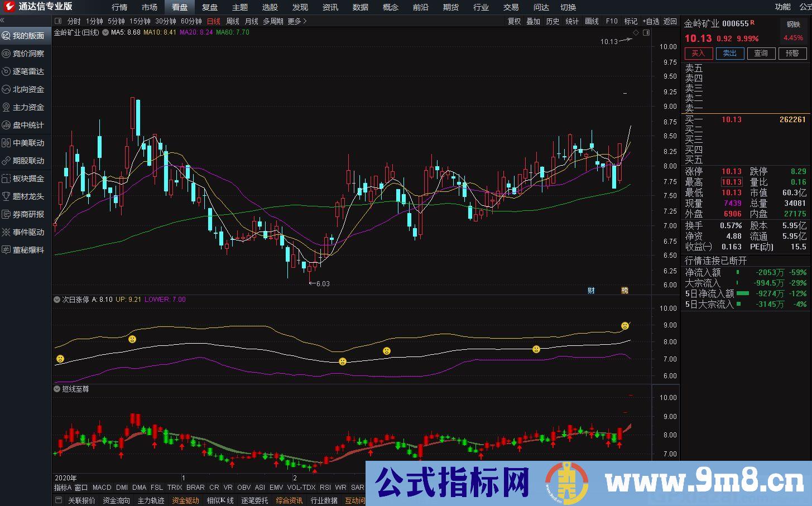Toggle right info panel icon in chart corner
The width and height of the screenshot is (812, 506).
point(646,33)
